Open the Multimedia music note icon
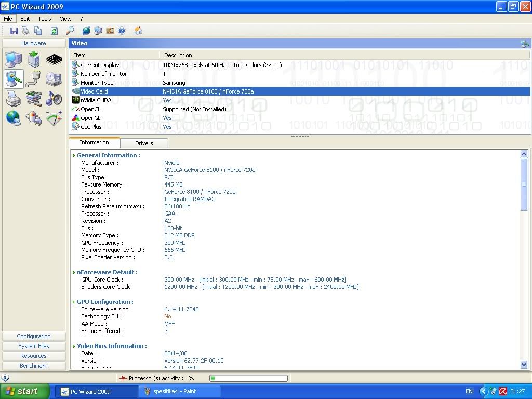 [54, 99]
